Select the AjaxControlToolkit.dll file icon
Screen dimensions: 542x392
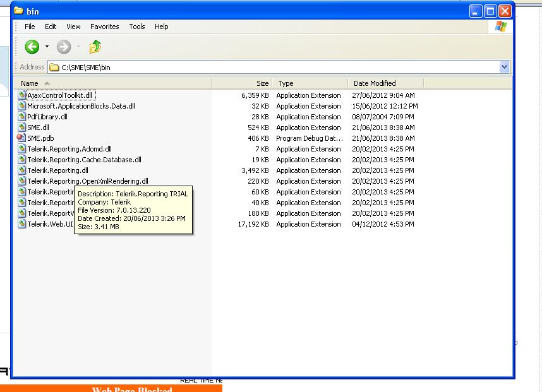pos(21,95)
